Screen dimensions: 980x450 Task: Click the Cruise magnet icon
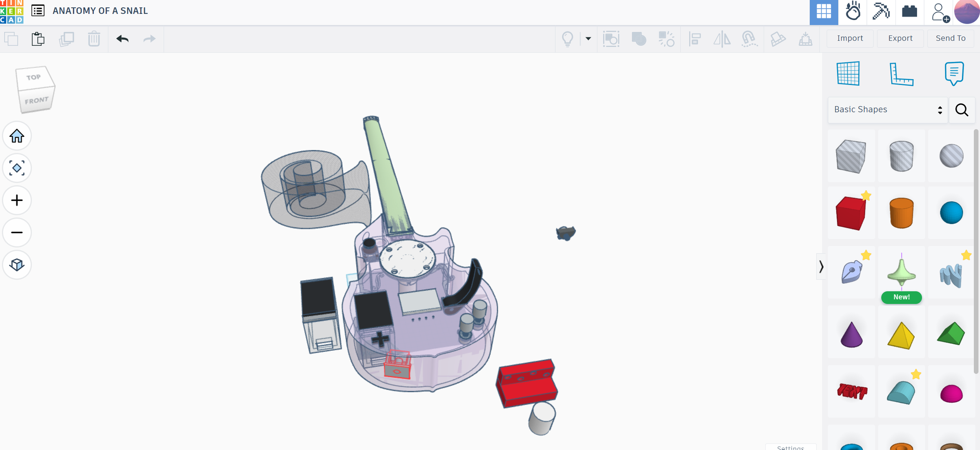749,39
